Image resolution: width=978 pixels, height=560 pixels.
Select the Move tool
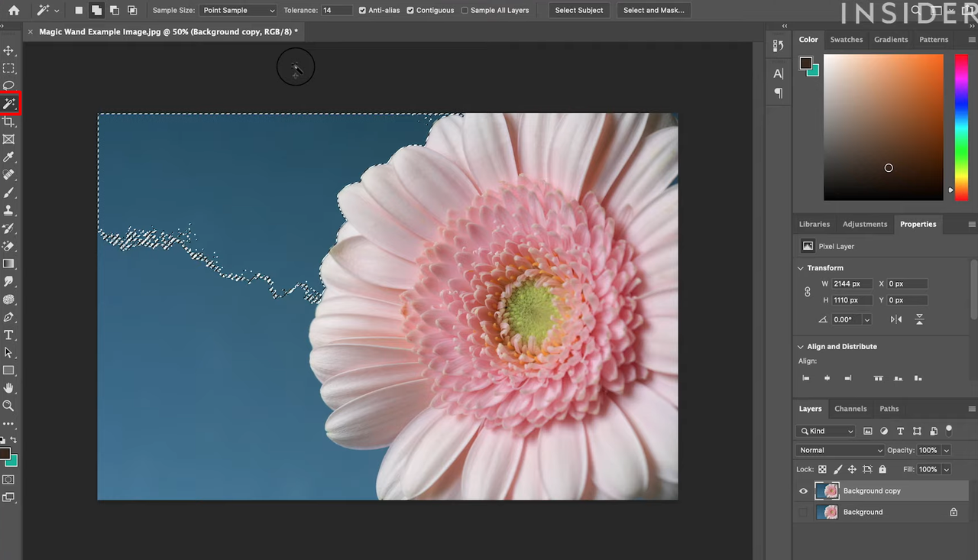9,50
